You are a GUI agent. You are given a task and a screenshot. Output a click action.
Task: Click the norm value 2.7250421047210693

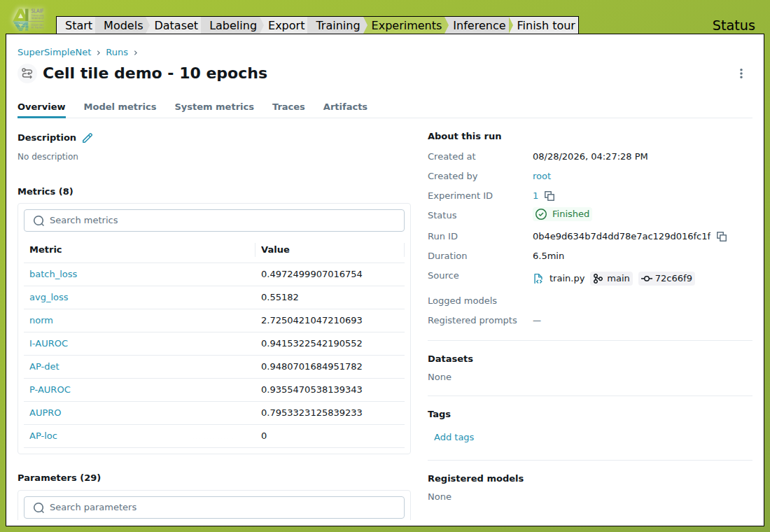pyautogui.click(x=311, y=321)
